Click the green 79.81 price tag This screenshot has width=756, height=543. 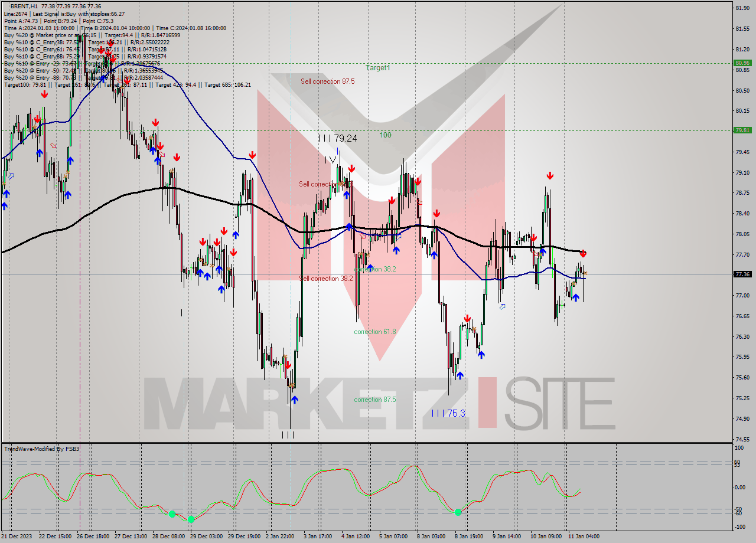point(742,130)
